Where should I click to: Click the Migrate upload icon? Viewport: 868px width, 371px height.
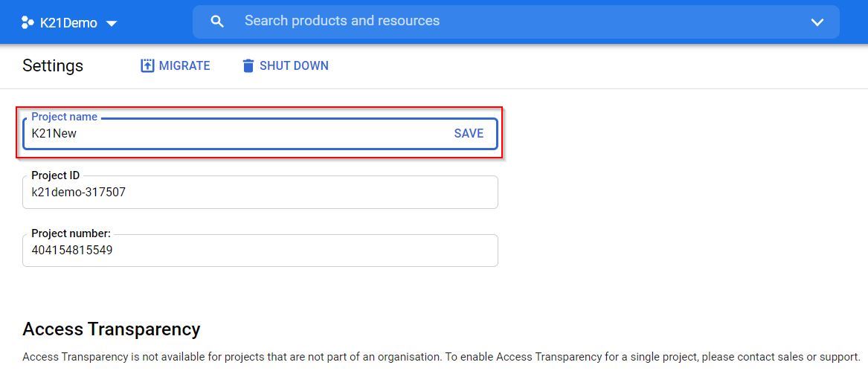coord(147,65)
